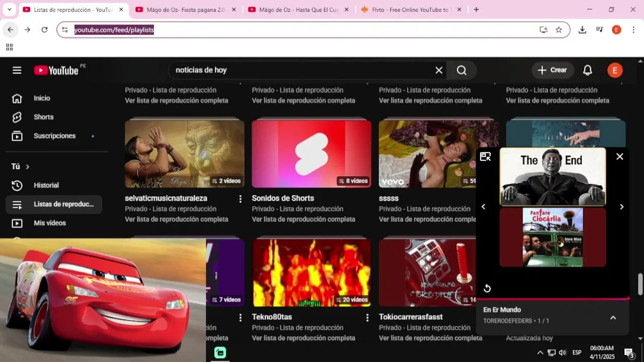Viewport: 644px width, 362px height.
Task: Switch to Mägo de Oz Hasta Que El Cuerpo tab
Action: click(x=298, y=10)
